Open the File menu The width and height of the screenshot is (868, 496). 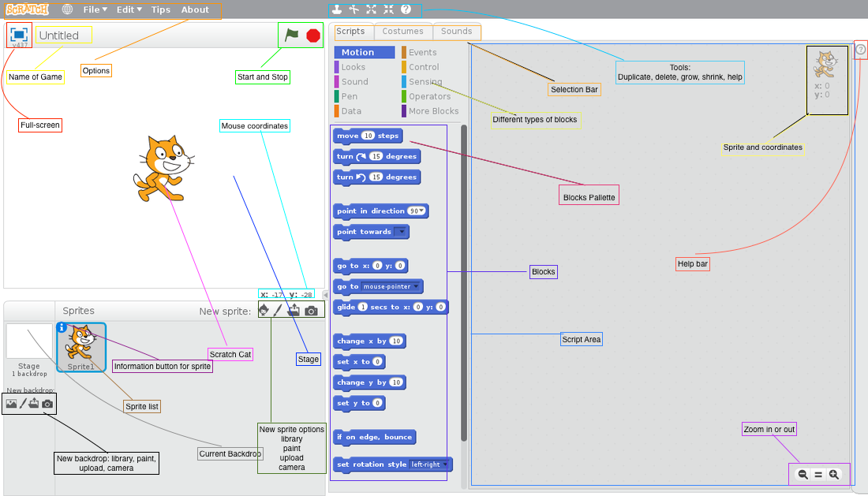(93, 10)
